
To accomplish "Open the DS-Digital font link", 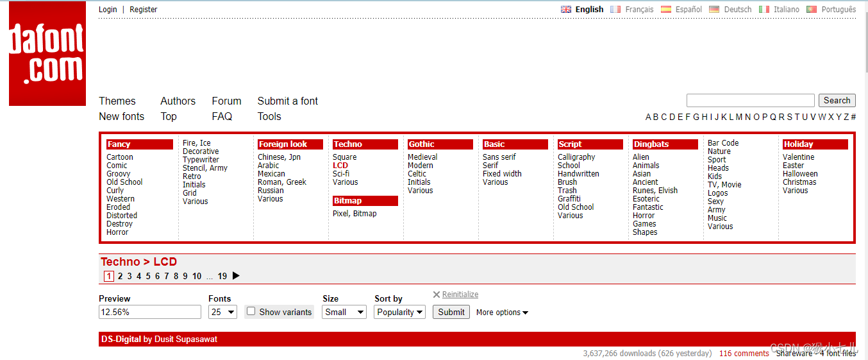I will click(121, 339).
